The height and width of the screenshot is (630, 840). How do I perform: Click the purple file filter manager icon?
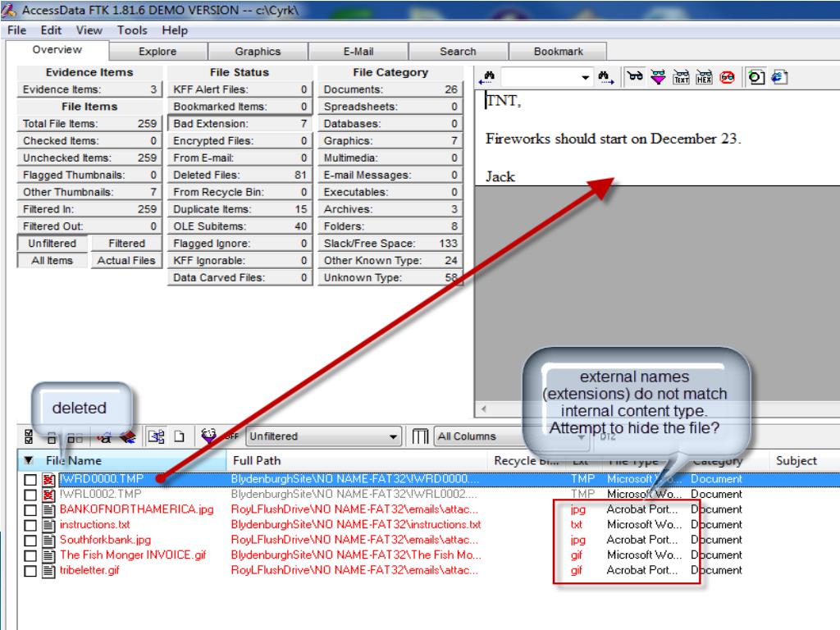click(x=209, y=436)
